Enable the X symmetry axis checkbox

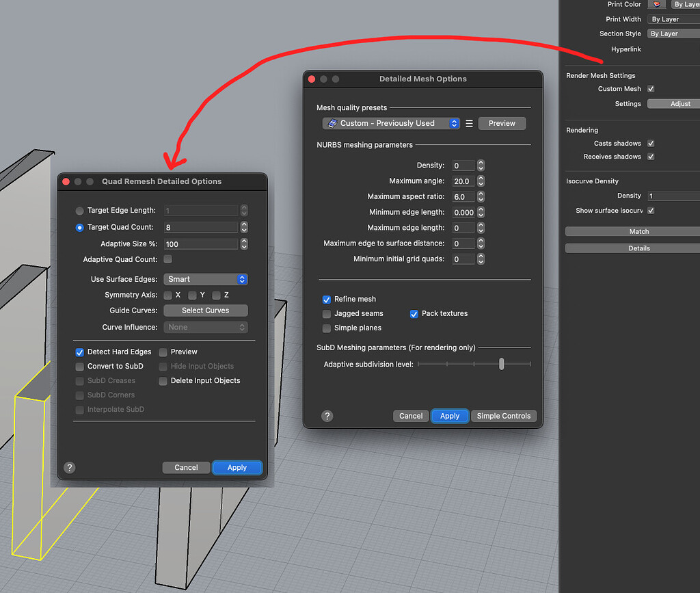coord(167,295)
